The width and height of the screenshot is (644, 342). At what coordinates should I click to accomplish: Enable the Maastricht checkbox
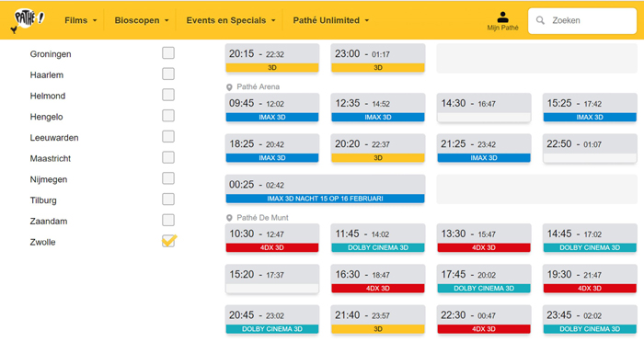pos(168,157)
